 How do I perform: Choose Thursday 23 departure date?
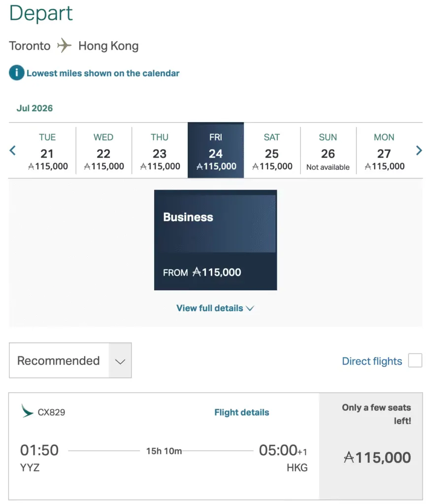(160, 151)
